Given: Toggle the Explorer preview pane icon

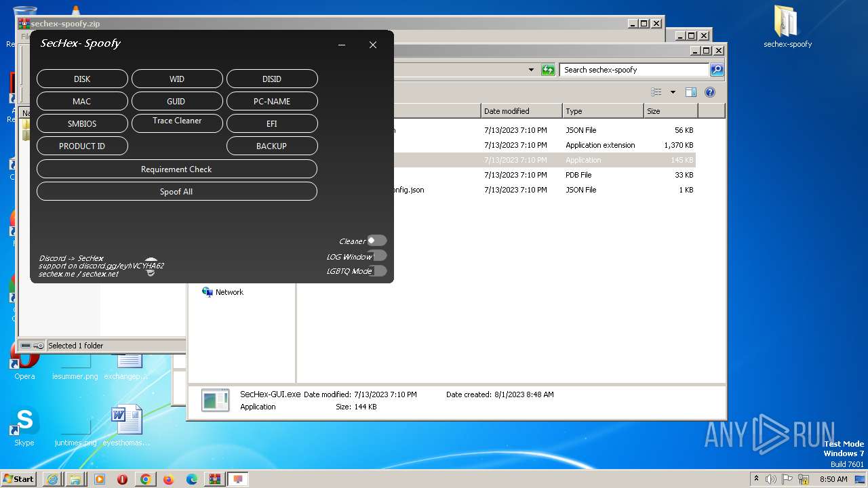Looking at the screenshot, I should click(x=691, y=92).
